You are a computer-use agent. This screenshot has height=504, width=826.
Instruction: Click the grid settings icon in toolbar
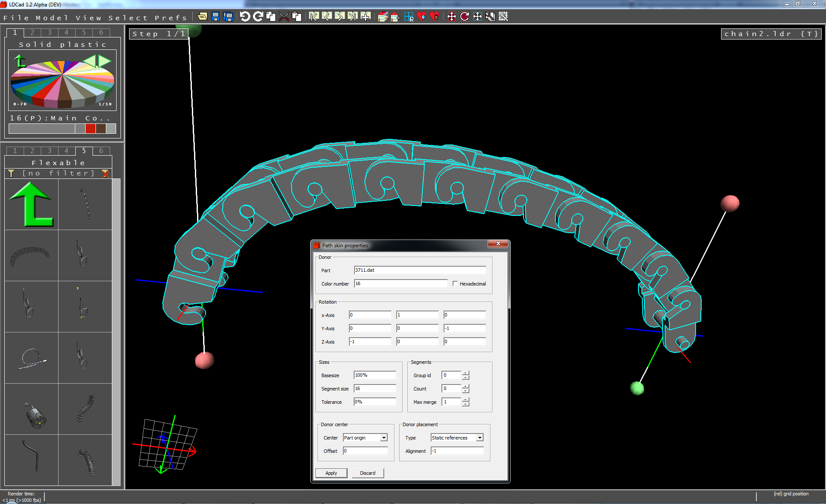(x=503, y=17)
